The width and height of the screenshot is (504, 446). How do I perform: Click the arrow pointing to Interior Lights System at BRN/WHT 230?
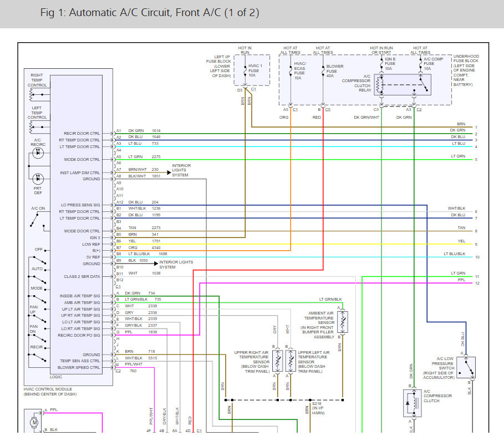pyautogui.click(x=169, y=173)
